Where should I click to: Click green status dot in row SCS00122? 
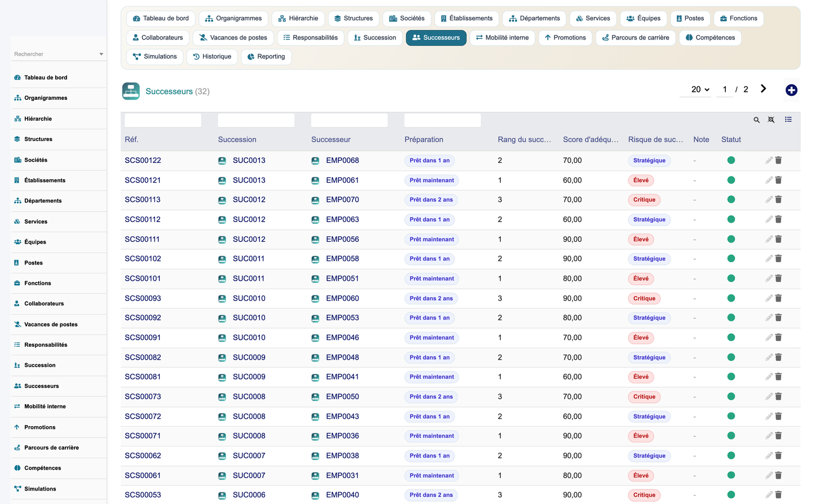pos(731,160)
